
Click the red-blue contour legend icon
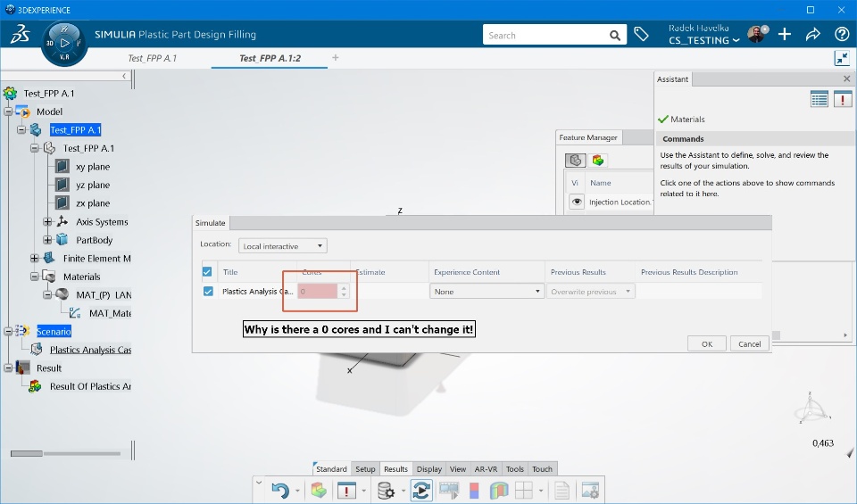(474, 491)
